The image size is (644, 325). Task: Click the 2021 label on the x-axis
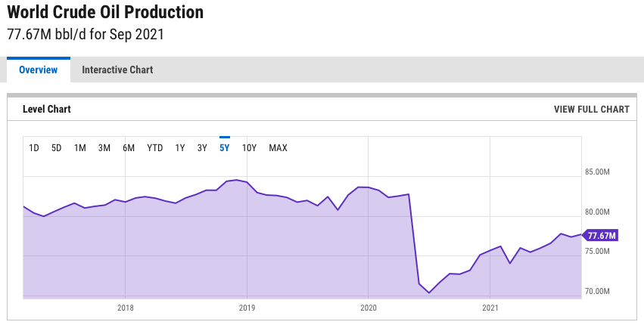pyautogui.click(x=490, y=308)
